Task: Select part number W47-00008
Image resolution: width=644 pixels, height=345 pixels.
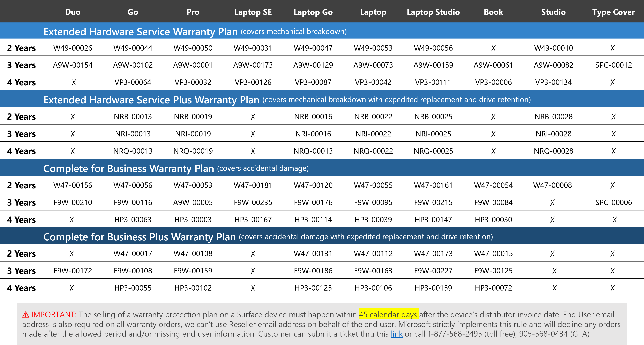Action: pyautogui.click(x=552, y=185)
